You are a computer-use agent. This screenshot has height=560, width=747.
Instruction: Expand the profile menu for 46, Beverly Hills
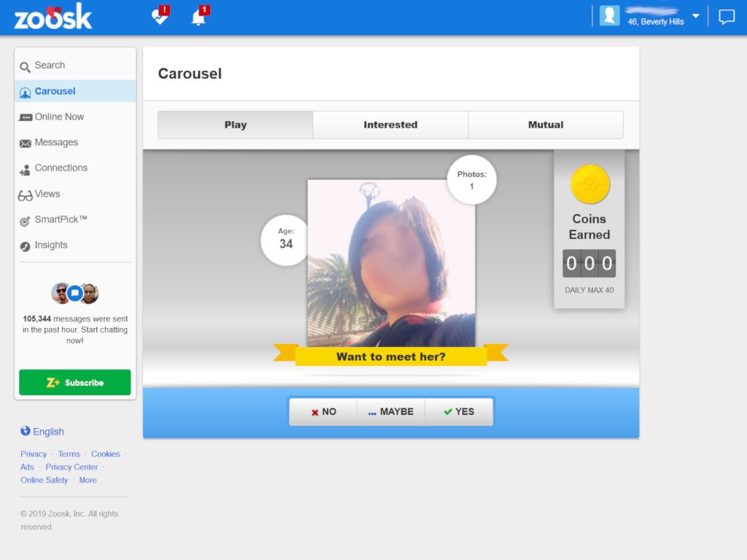point(696,15)
